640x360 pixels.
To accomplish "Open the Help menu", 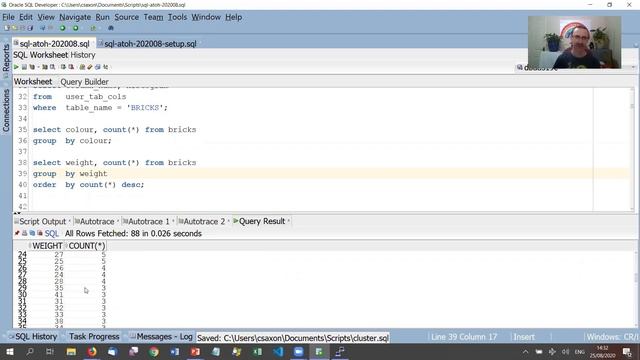I will [233, 17].
